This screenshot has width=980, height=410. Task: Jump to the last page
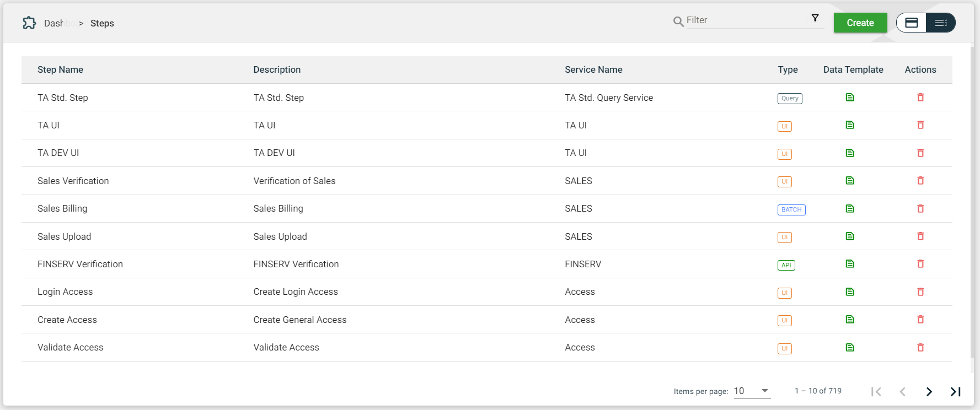point(955,391)
